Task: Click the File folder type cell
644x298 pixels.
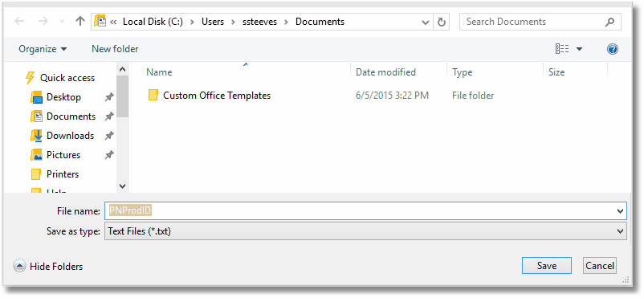Action: click(x=473, y=96)
